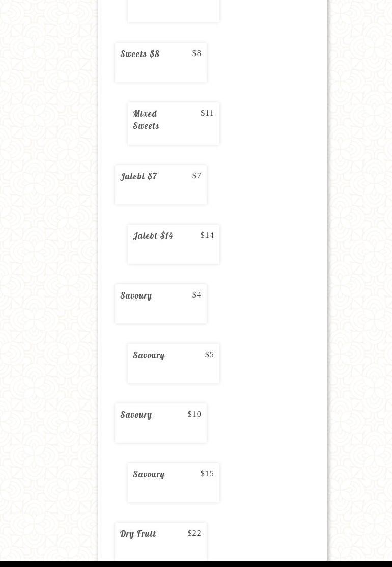Click the $15 price label

(207, 474)
